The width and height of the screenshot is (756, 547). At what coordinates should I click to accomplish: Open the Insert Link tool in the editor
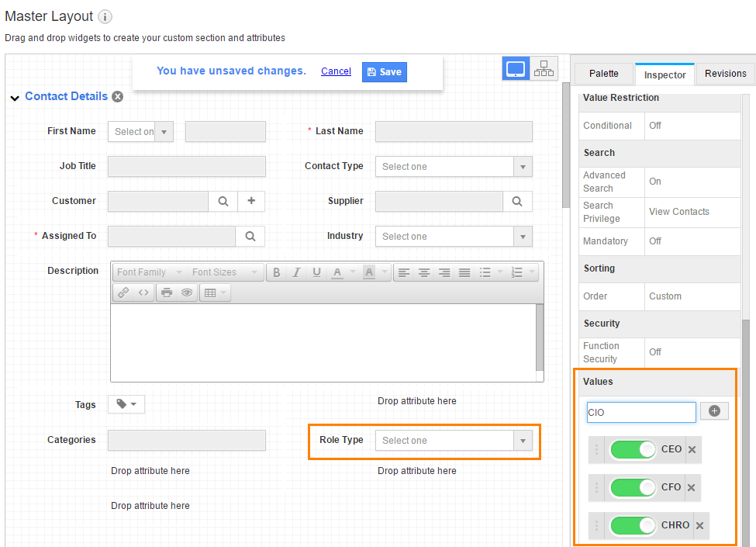coord(123,293)
